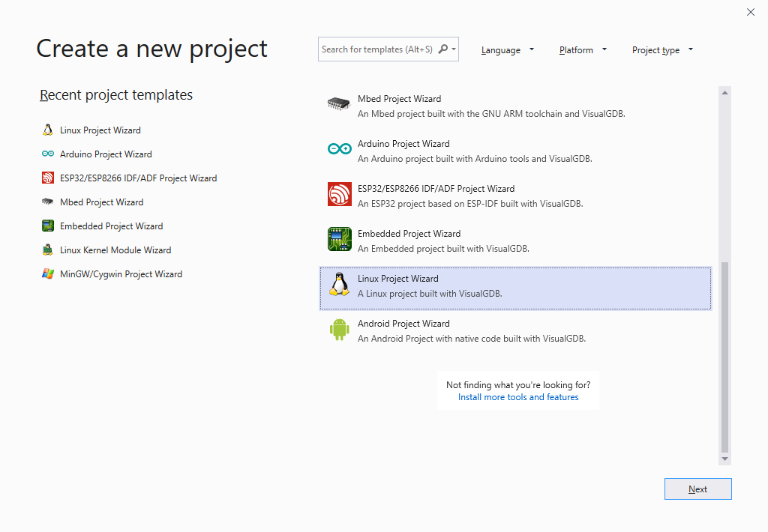Click the Next button
This screenshot has width=768, height=532.
tap(698, 489)
